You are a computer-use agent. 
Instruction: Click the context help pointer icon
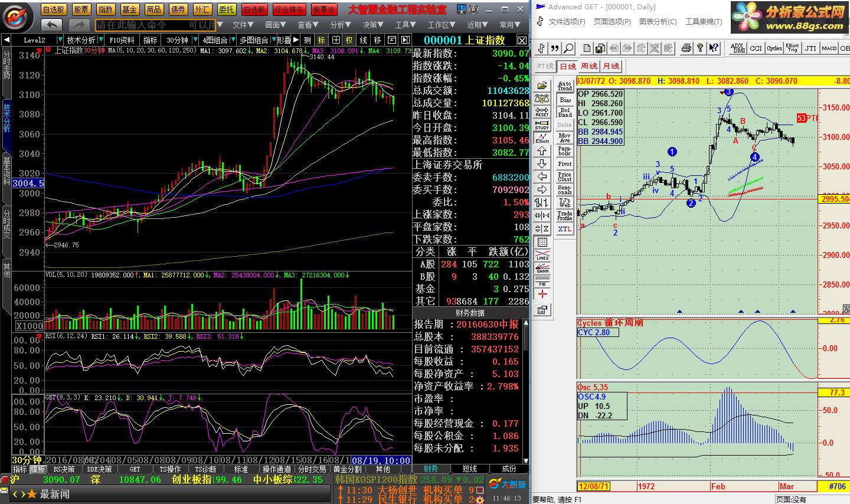tap(714, 48)
